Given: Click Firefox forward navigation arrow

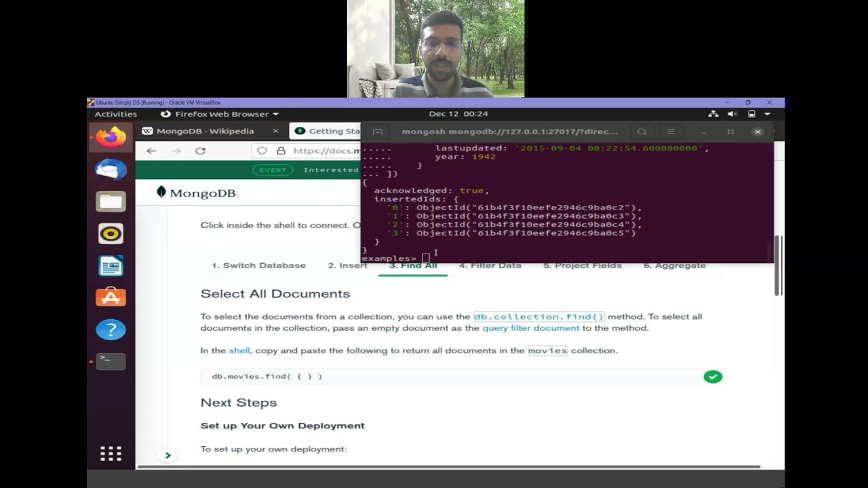Looking at the screenshot, I should click(x=176, y=150).
